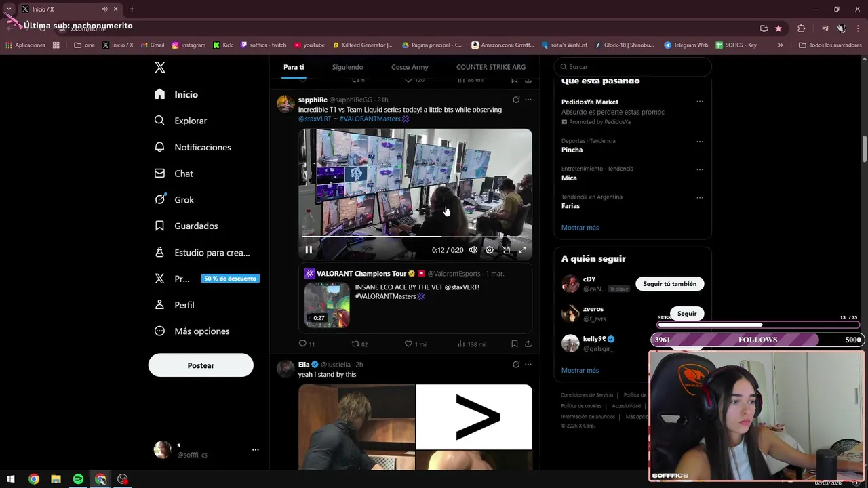Share the sapphiRe post
Screen dimensions: 868x488
click(528, 344)
